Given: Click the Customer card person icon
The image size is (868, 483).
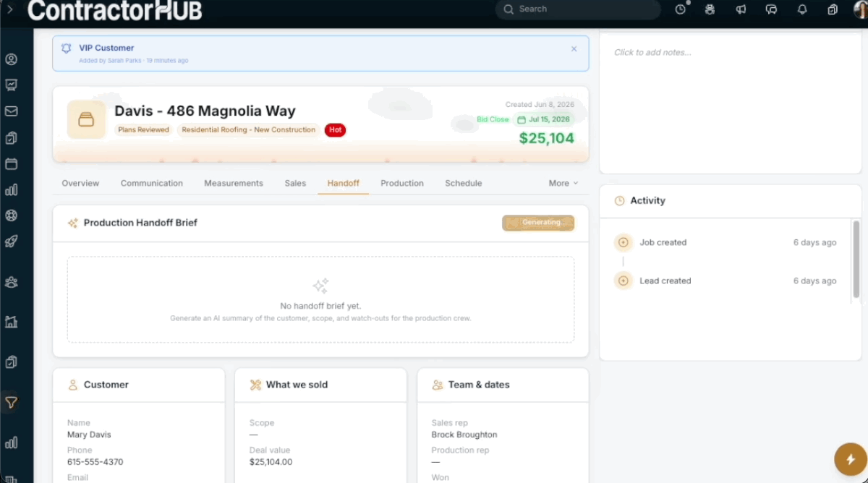Looking at the screenshot, I should tap(72, 385).
